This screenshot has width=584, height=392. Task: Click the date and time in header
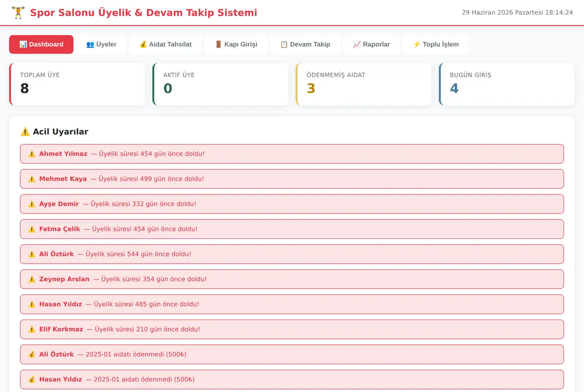(x=517, y=13)
